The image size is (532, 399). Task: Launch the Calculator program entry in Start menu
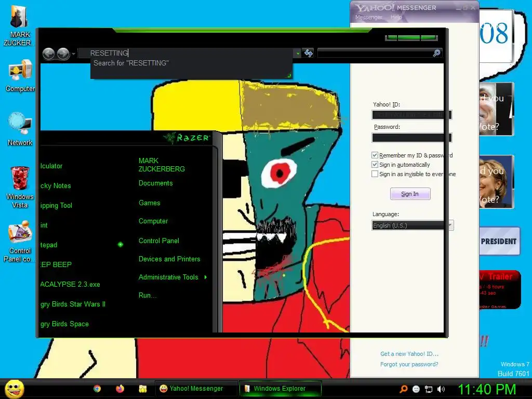pos(51,166)
